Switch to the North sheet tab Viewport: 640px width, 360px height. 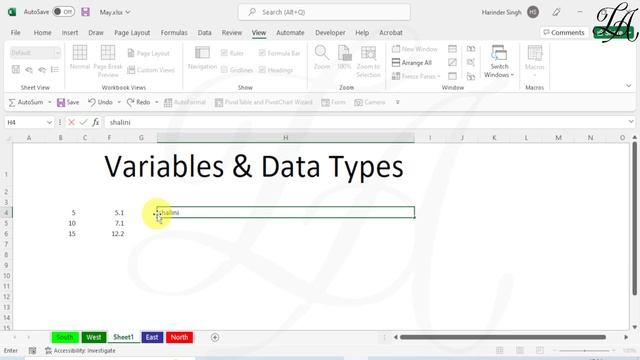click(179, 338)
